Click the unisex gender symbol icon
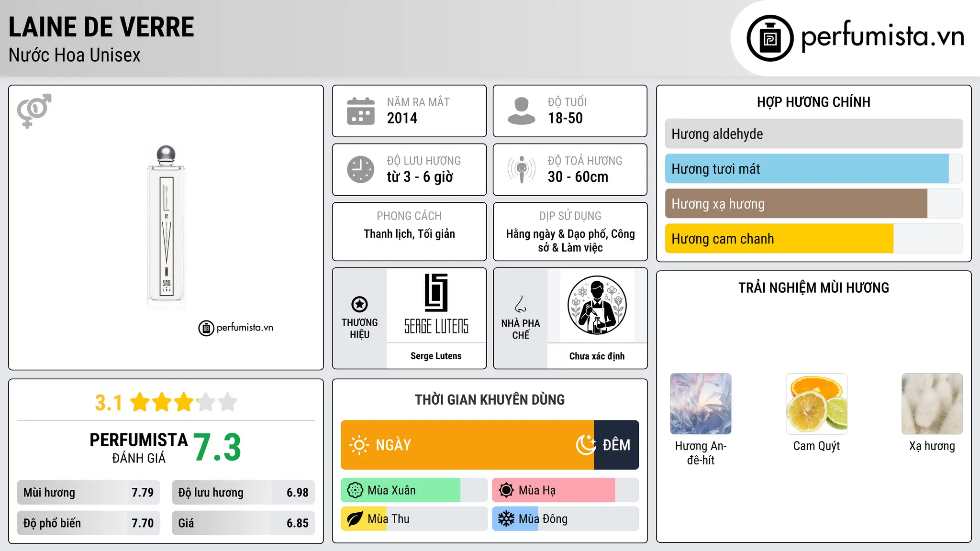The width and height of the screenshot is (980, 551). tap(34, 111)
